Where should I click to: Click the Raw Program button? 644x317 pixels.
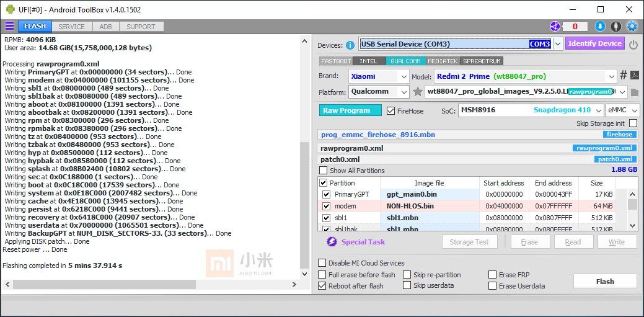pyautogui.click(x=350, y=110)
